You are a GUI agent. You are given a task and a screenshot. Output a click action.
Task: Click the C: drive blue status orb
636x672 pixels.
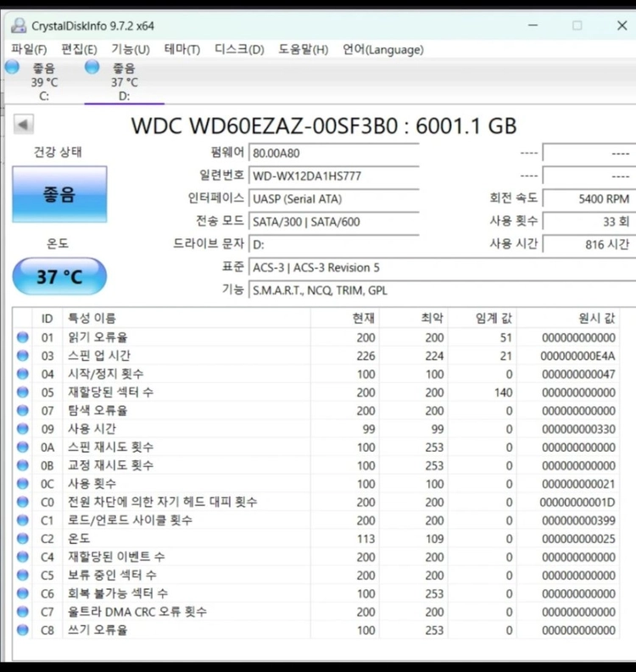(x=12, y=67)
